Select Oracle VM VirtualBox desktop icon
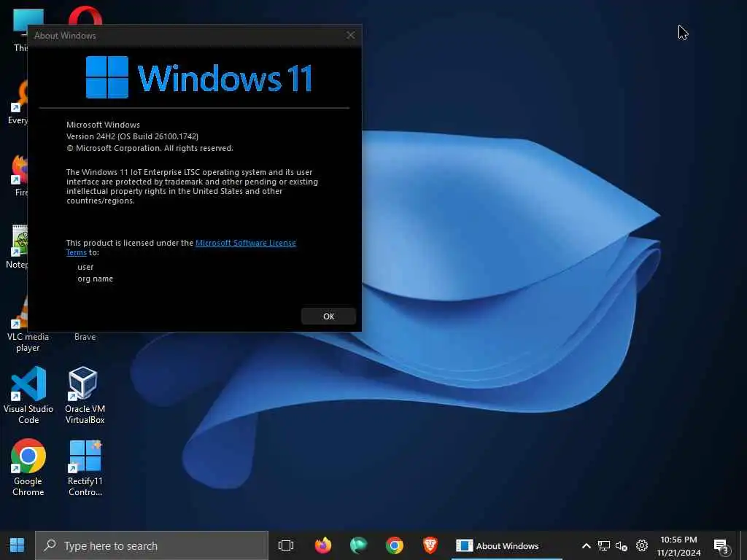This screenshot has height=560, width=747. tap(85, 395)
